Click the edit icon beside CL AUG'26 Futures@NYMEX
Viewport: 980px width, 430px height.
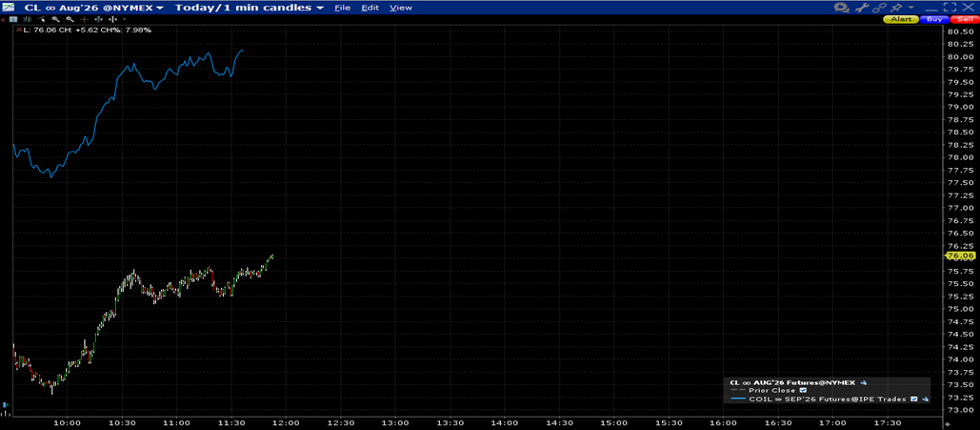[x=863, y=382]
